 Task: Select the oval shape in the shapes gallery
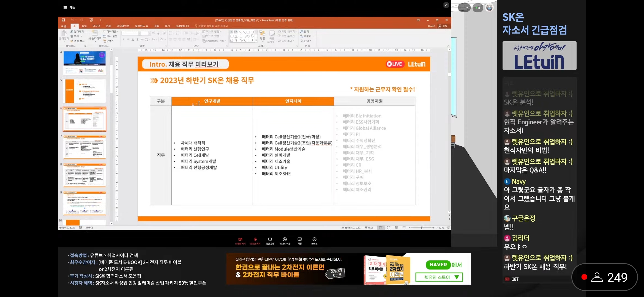pos(252,32)
